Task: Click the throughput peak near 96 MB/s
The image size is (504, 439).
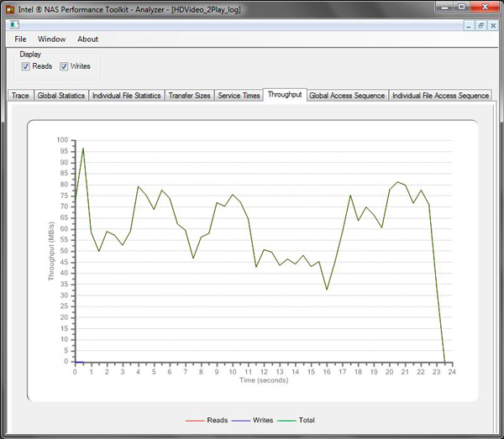Action: pos(83,149)
